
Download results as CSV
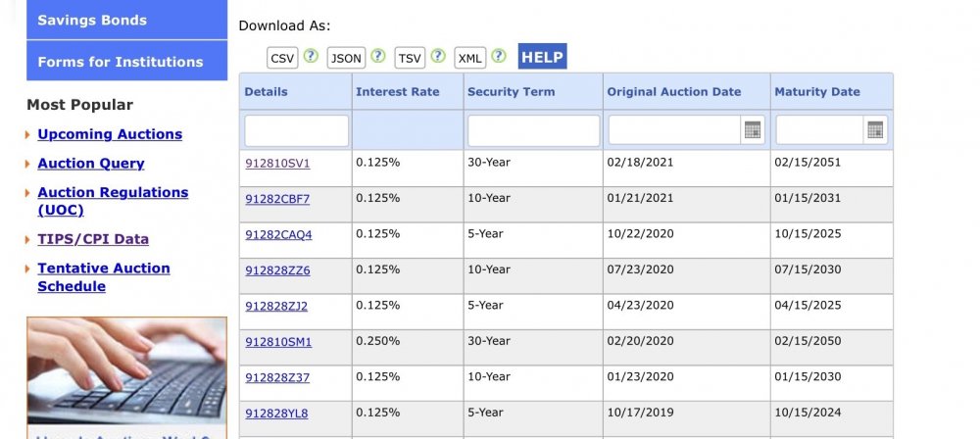(283, 58)
